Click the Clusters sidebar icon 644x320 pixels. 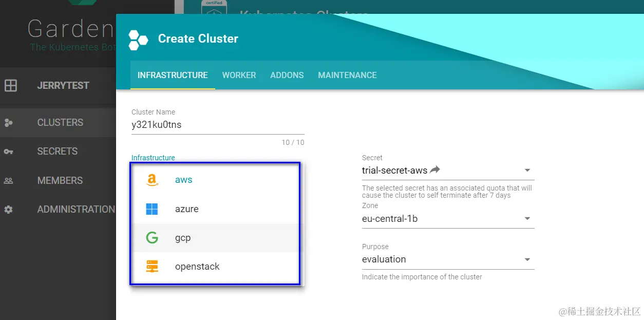[8, 123]
